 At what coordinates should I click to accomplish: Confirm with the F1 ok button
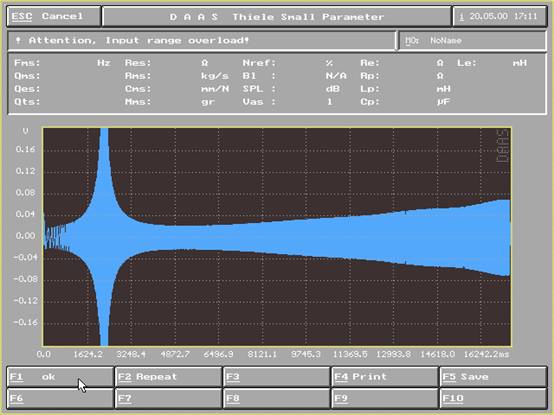(x=60, y=377)
